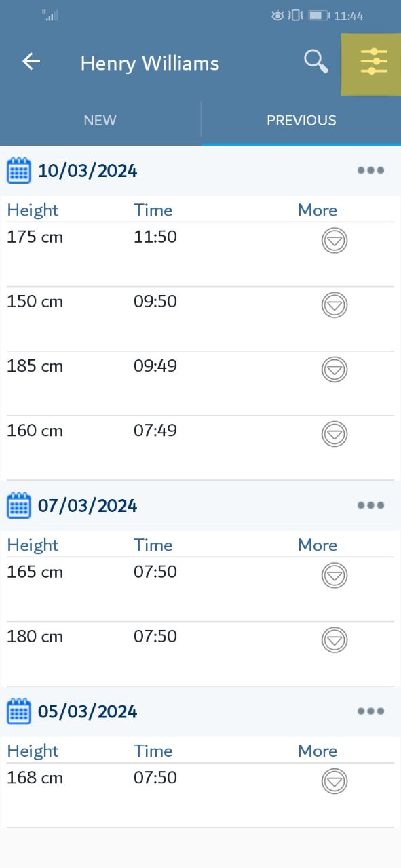The image size is (401, 868).
Task: Click calendar icon next to 05/03/2024
Action: [19, 711]
